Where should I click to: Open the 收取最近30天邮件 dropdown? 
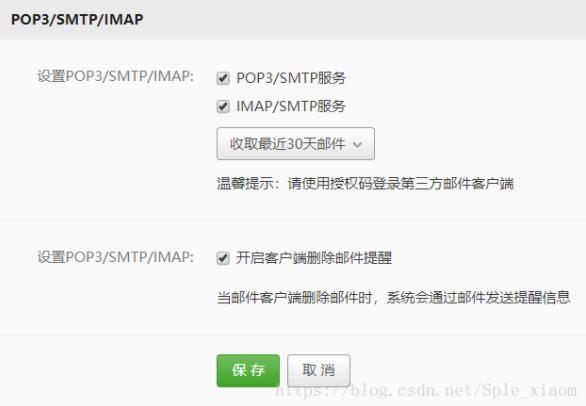pyautogui.click(x=296, y=144)
